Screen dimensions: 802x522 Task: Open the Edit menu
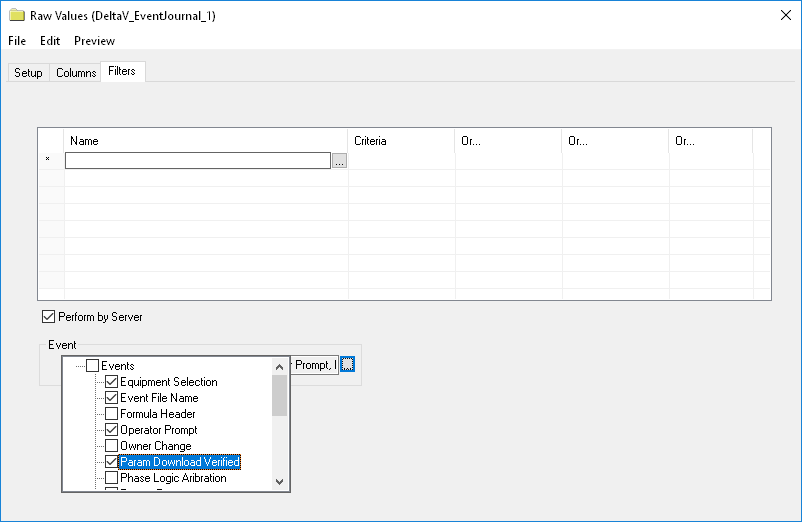coord(50,41)
